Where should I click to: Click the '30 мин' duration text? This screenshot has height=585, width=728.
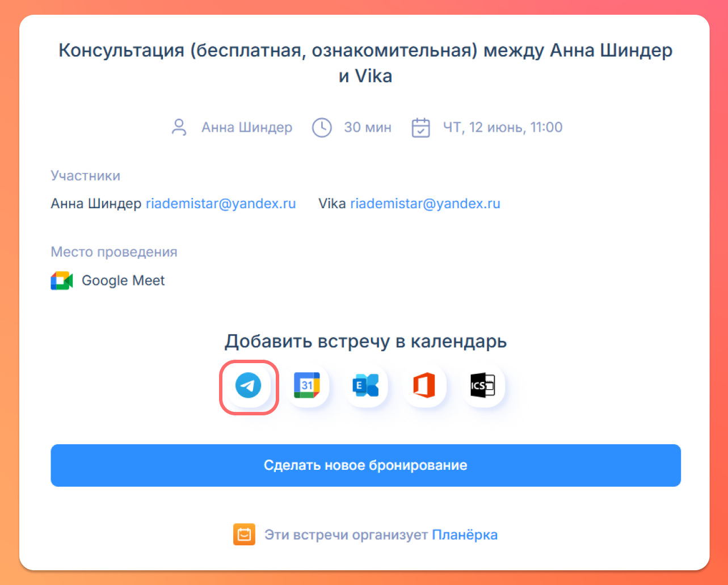(x=368, y=127)
